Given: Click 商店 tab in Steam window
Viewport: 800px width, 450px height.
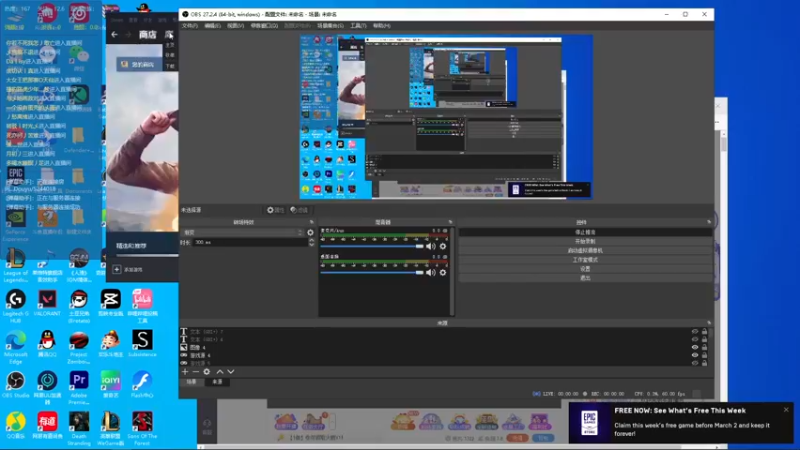Looking at the screenshot, I should click(x=147, y=35).
